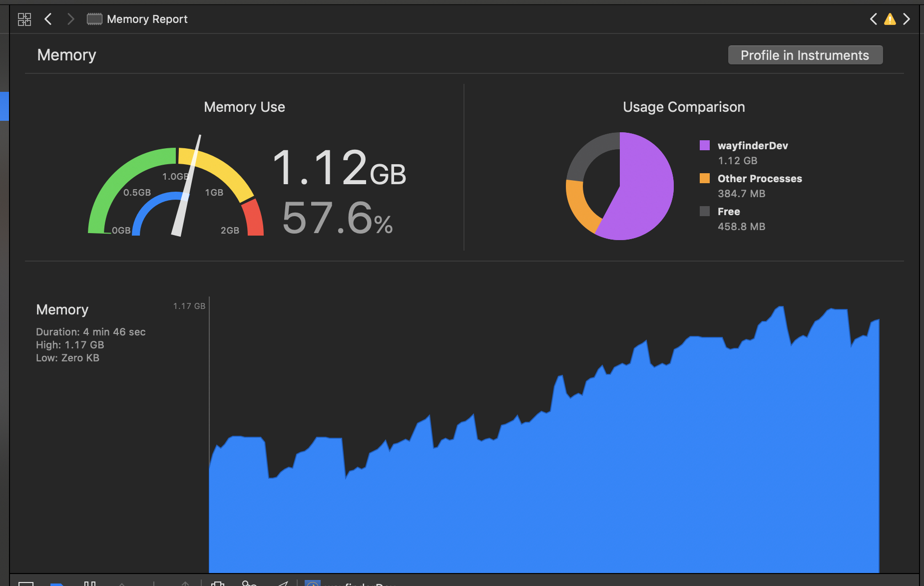Click the wayfinderDev app icon in debug bar
The image size is (924, 586).
click(x=312, y=583)
